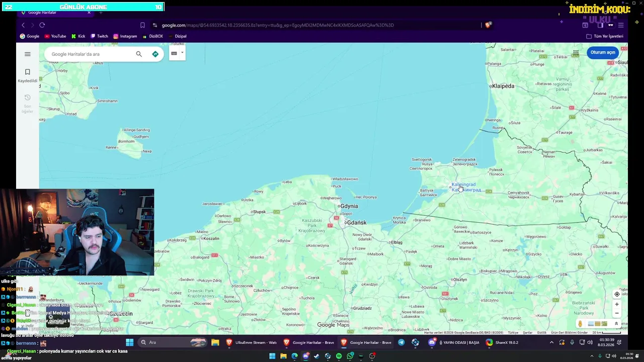Screen dimensions: 644x362
Task: Click the Słupsk city label
Action: tap(259, 212)
